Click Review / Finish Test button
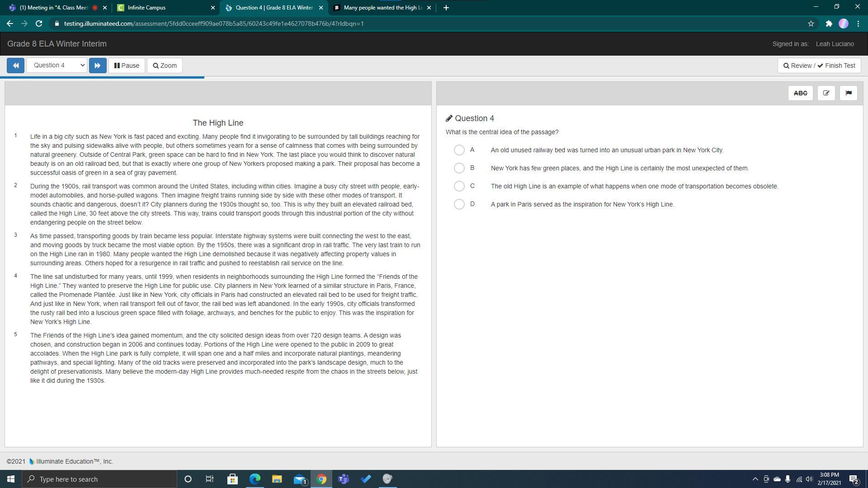 (x=819, y=66)
